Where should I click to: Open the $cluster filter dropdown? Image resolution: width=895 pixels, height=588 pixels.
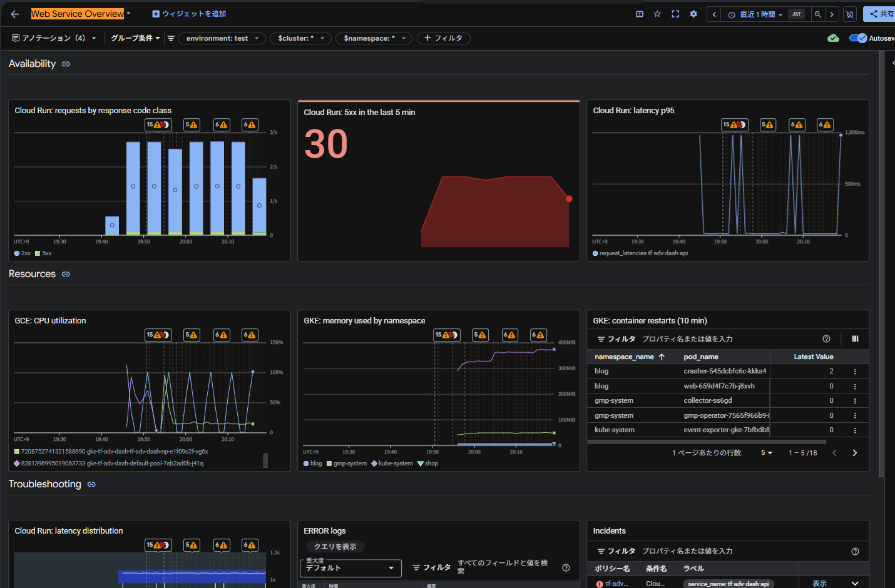(x=300, y=38)
